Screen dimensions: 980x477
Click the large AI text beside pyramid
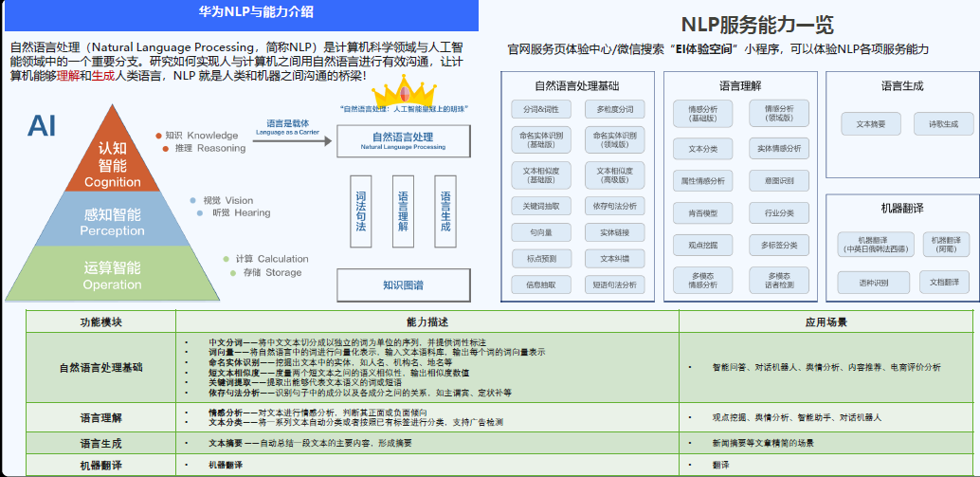[x=42, y=127]
